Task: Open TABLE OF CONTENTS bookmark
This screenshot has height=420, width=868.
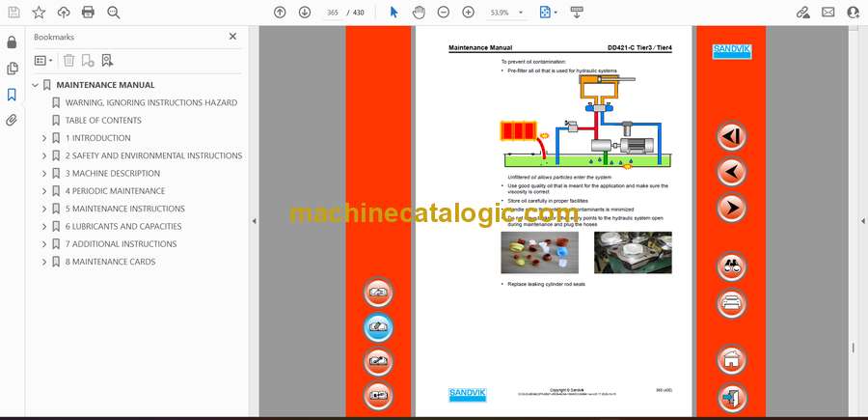Action: (103, 121)
